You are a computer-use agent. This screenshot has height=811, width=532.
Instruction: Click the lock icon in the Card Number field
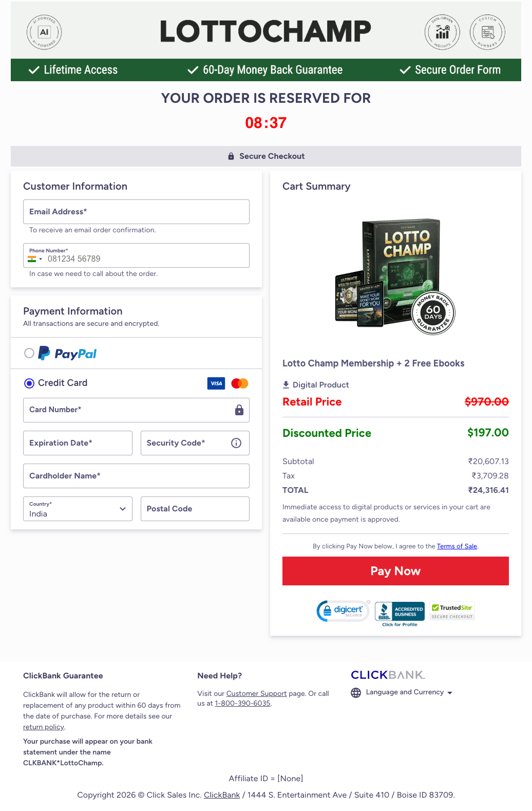click(239, 410)
